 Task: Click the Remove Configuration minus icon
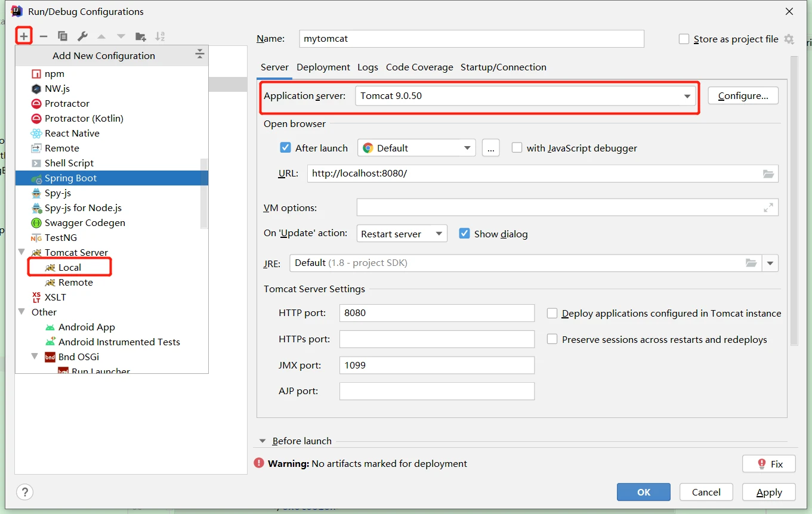click(x=44, y=36)
